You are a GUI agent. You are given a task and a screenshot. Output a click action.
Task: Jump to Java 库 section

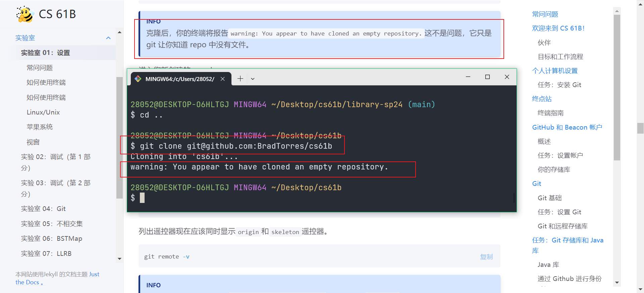tap(548, 265)
